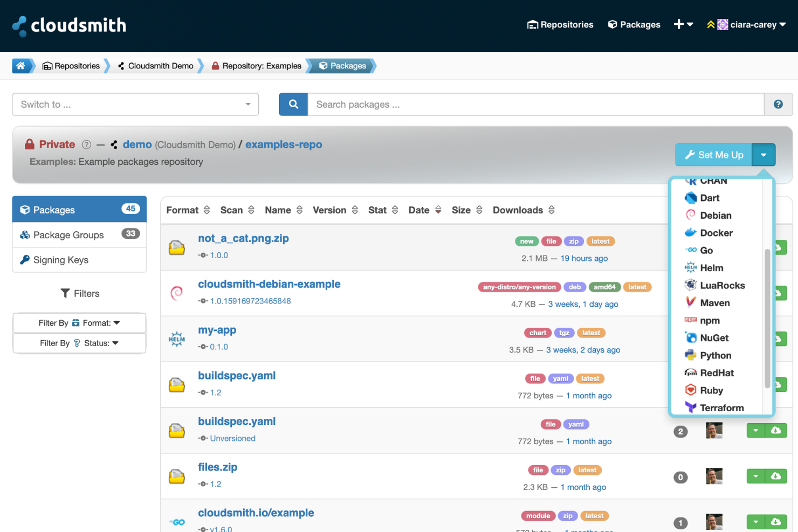Go to Repository: Examples breadcrumb
Image resolution: width=798 pixels, height=532 pixels.
point(256,66)
